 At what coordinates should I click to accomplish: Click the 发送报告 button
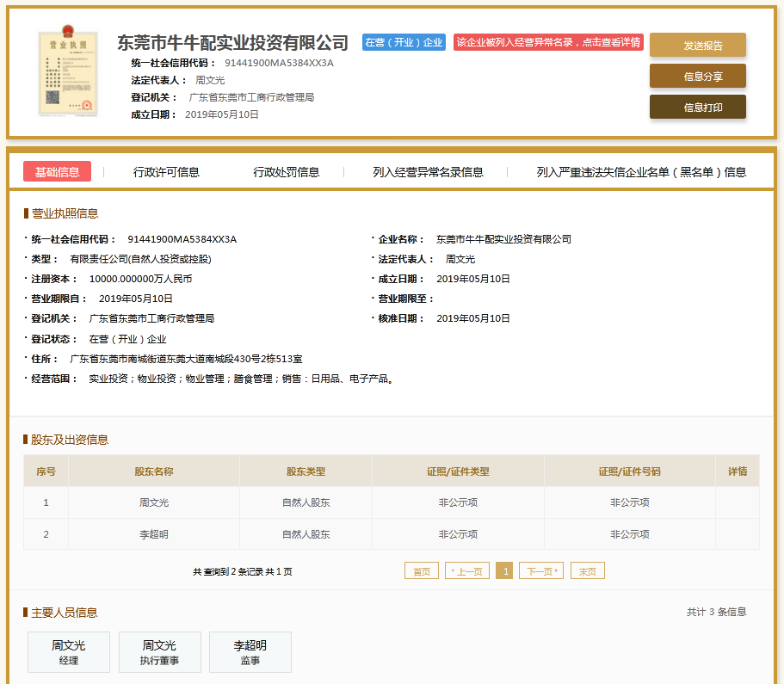[x=697, y=45]
